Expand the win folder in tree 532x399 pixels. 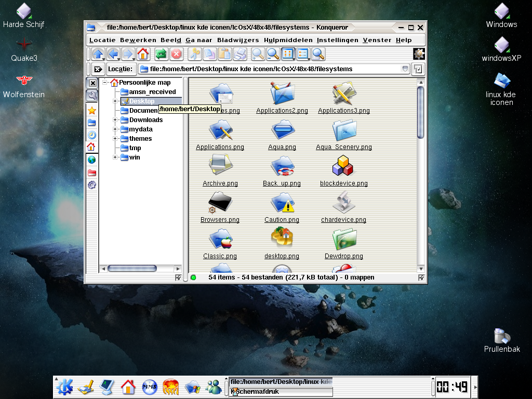pyautogui.click(x=115, y=157)
